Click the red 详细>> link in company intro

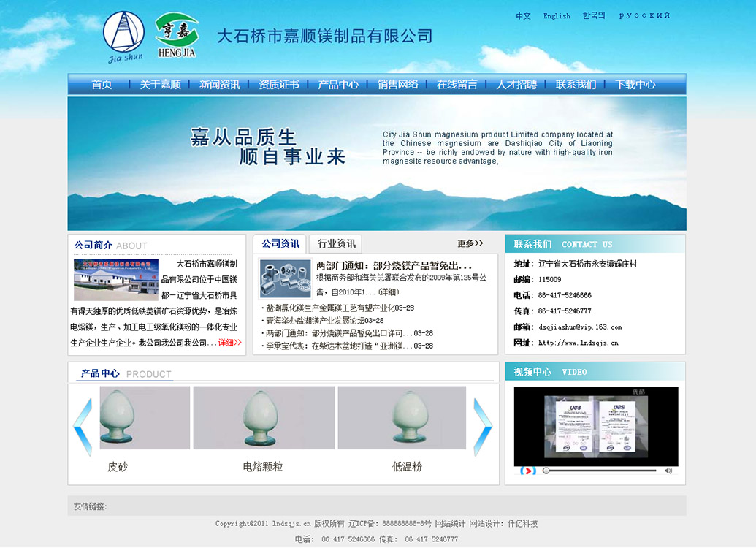click(229, 342)
